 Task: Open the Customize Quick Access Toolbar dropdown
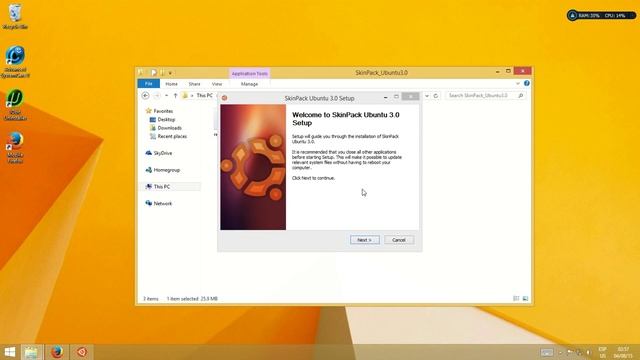(170, 73)
